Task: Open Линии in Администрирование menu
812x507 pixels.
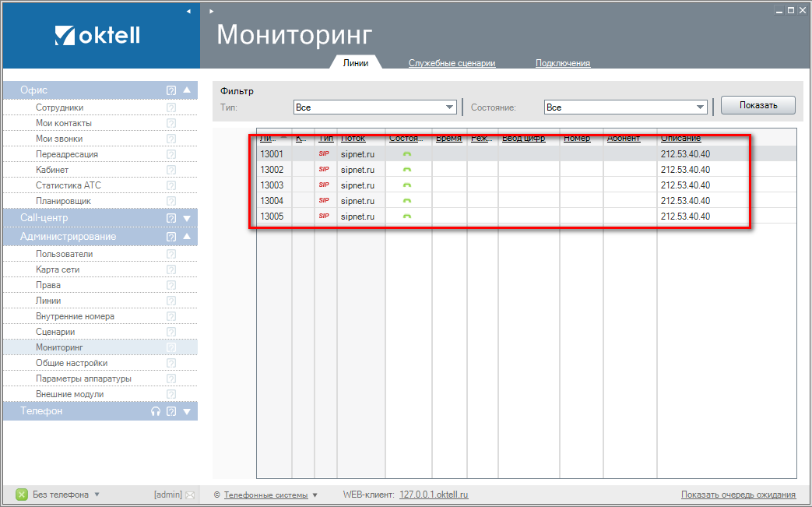Action: (48, 301)
